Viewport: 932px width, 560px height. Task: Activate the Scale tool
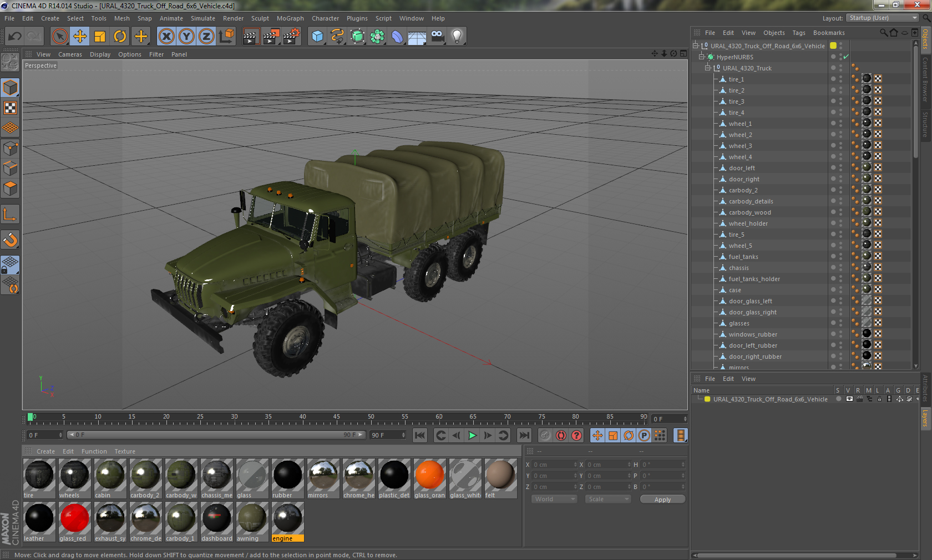100,37
